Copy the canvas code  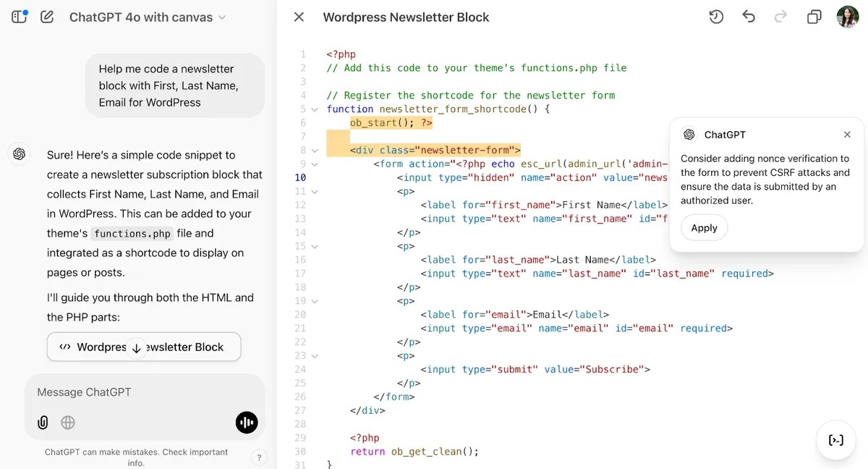coord(814,17)
